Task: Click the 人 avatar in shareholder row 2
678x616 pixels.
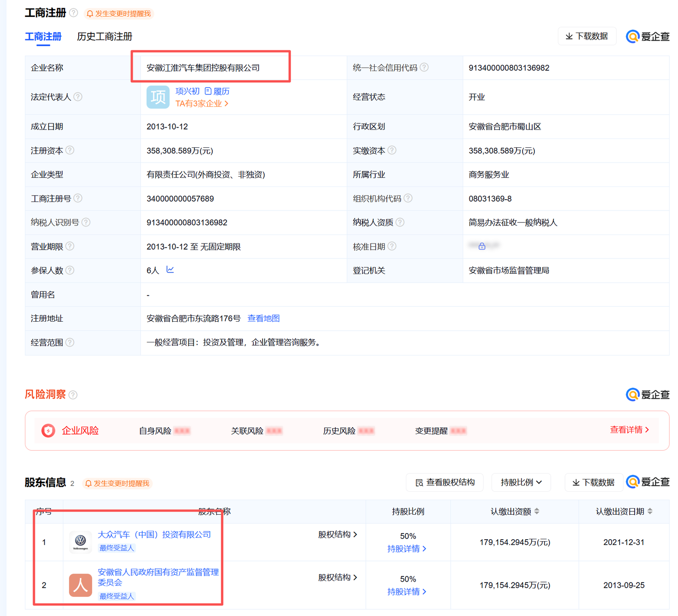Action: 81,585
